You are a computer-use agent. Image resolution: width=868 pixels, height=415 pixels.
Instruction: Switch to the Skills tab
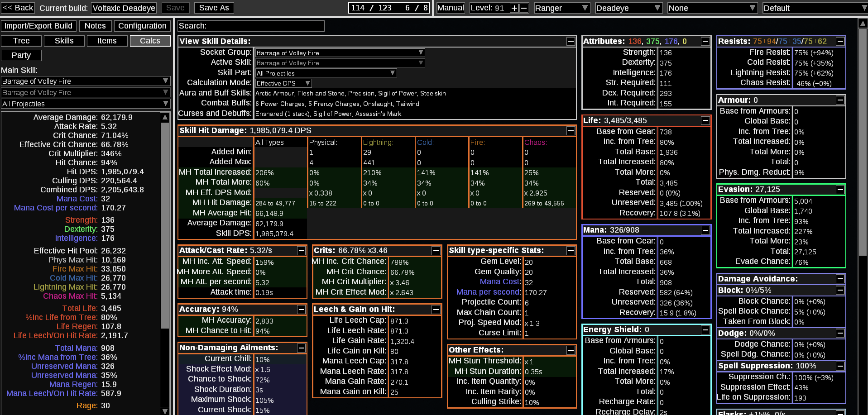click(x=64, y=41)
